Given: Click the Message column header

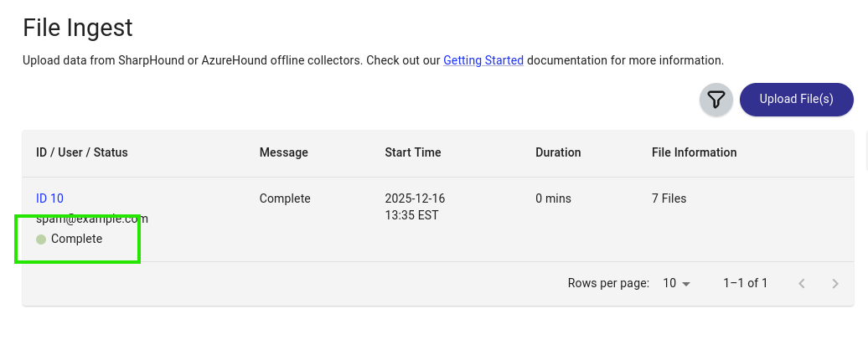Looking at the screenshot, I should [284, 152].
